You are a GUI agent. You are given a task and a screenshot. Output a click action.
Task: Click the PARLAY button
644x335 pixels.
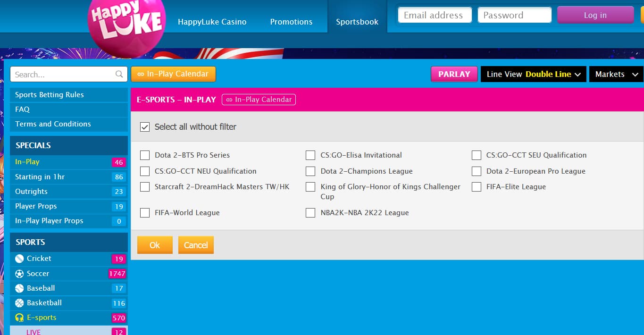pos(454,74)
